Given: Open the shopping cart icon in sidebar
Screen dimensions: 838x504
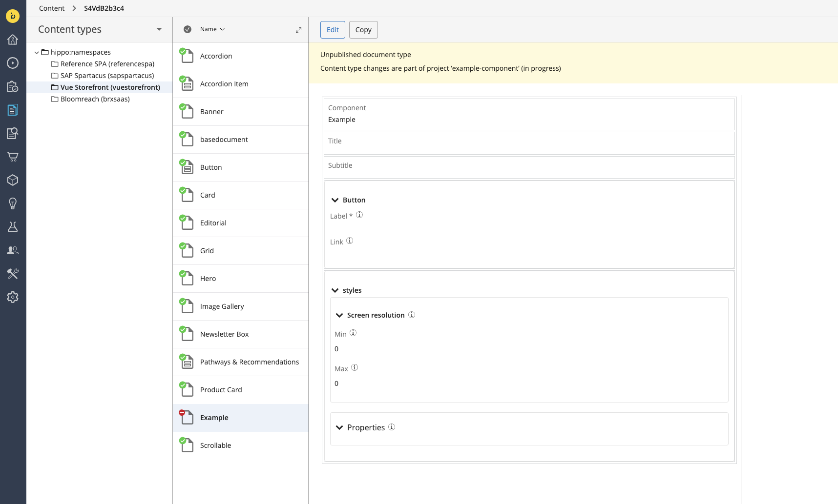Looking at the screenshot, I should point(13,157).
